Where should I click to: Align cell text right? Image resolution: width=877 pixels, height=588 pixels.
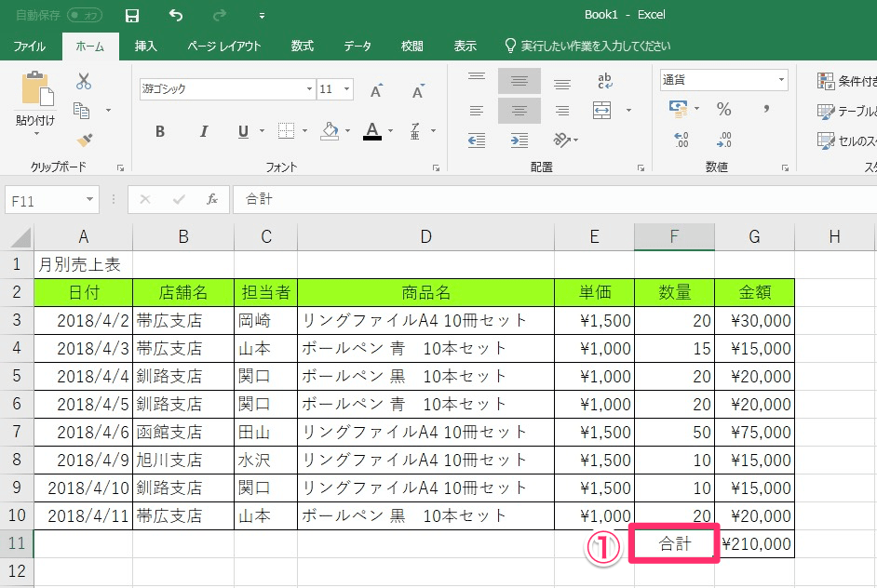(x=562, y=111)
